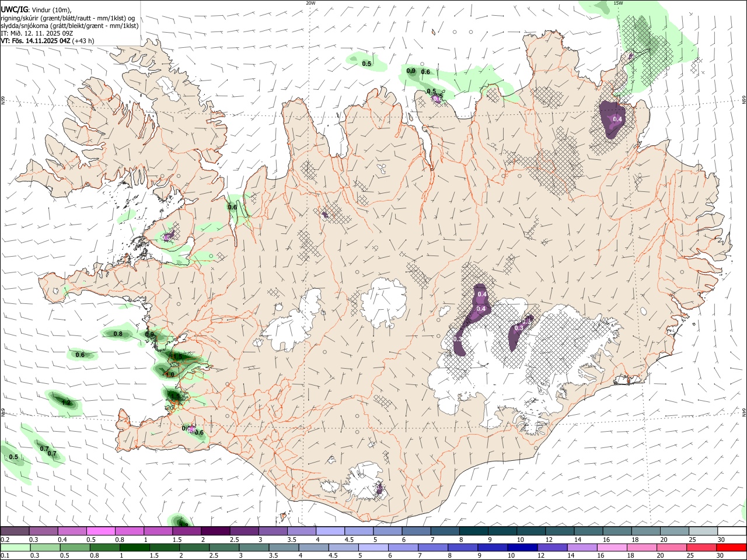The image size is (747, 560).
Task: Pick bottom-row pale green swatch between 0.1 and 0.3
Action: tap(16, 547)
